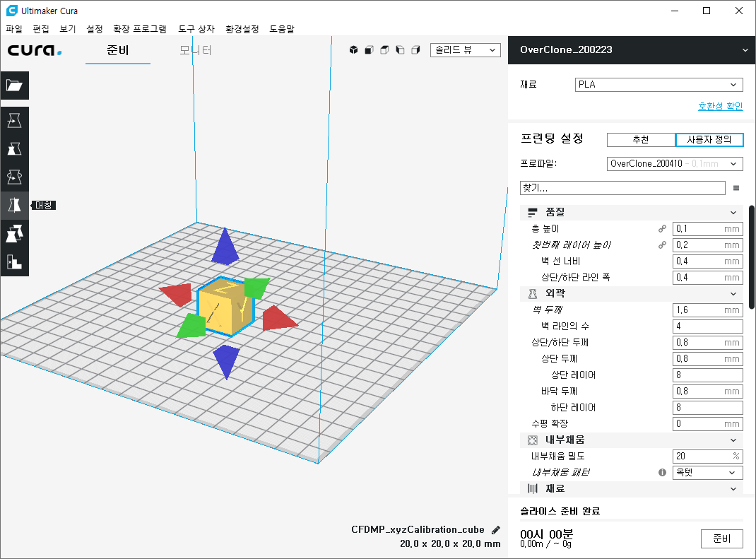Switch camera to top view icon

[x=384, y=49]
